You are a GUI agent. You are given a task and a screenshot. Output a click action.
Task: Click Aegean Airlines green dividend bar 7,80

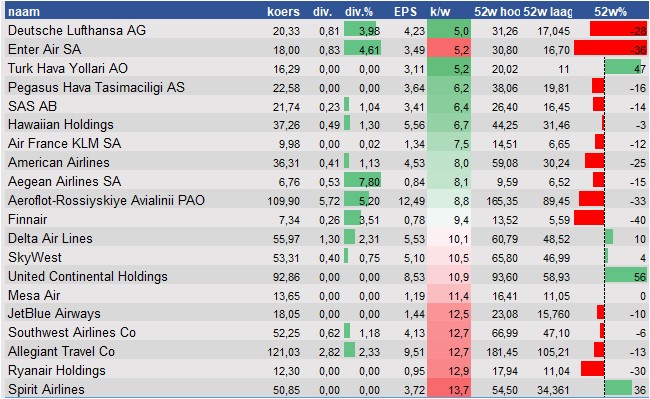point(362,181)
